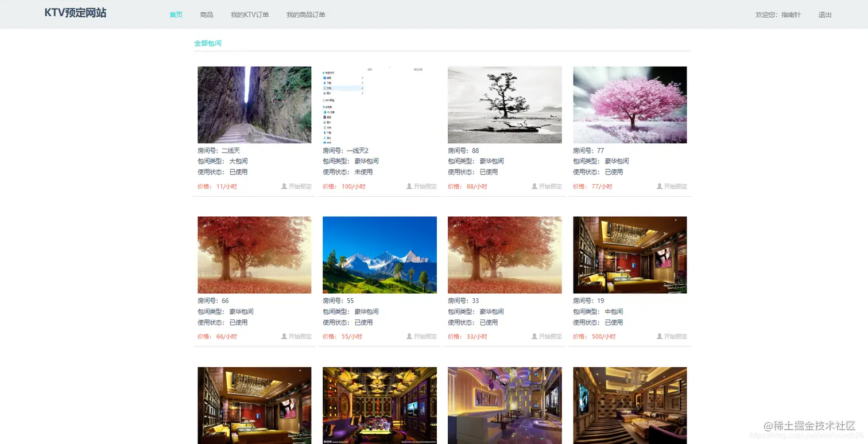The height and width of the screenshot is (444, 868).
Task: Click the person icon in room 77 card
Action: (x=659, y=186)
